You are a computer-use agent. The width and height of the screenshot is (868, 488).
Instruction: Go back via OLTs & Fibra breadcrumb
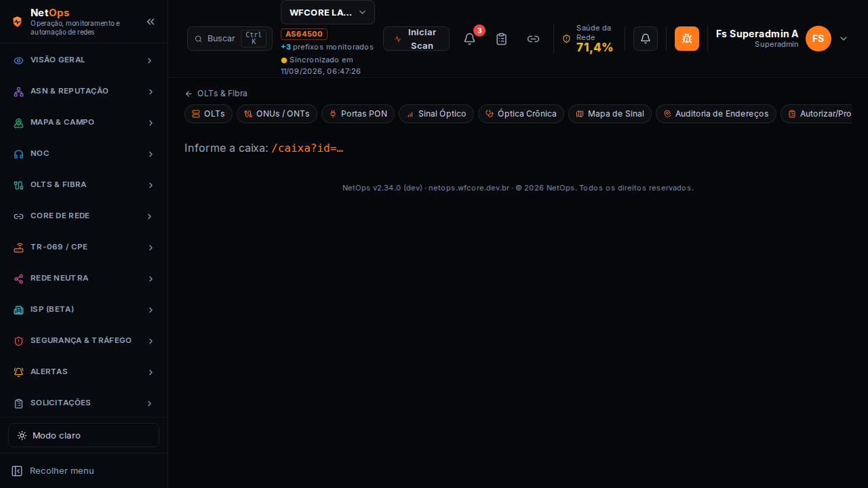point(216,94)
